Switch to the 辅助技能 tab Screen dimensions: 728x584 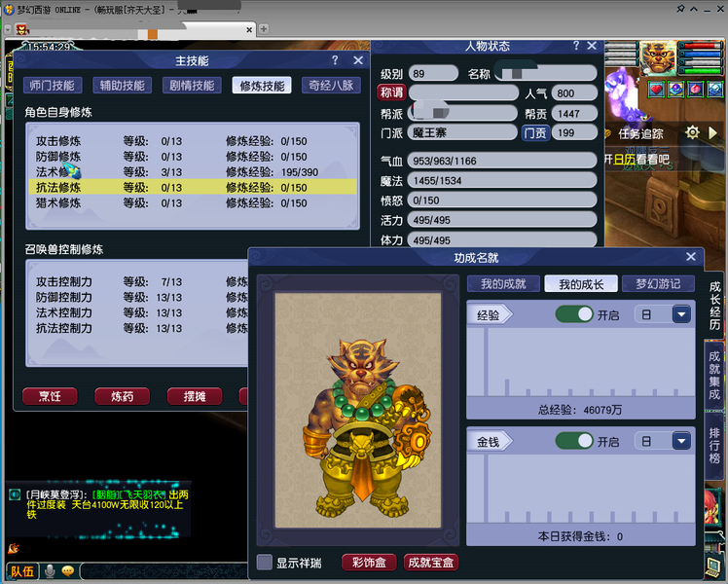[x=122, y=86]
